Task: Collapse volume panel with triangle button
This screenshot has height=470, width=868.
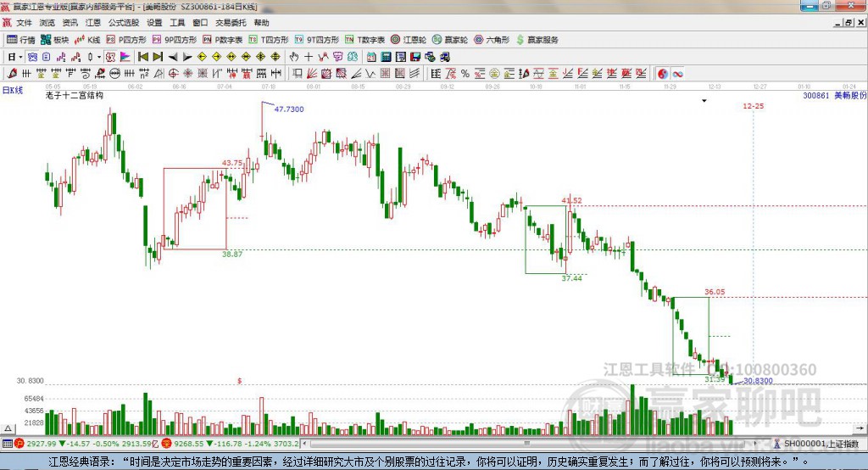Action: coord(8,428)
